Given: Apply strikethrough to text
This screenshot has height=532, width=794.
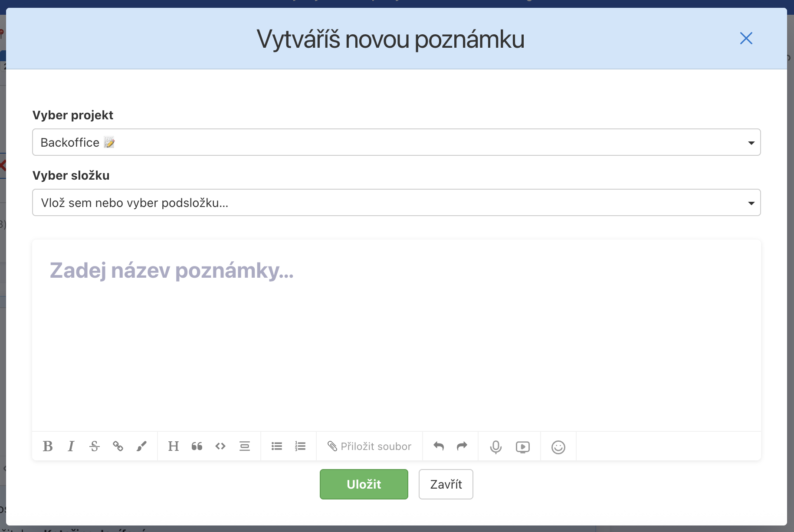Looking at the screenshot, I should 95,446.
